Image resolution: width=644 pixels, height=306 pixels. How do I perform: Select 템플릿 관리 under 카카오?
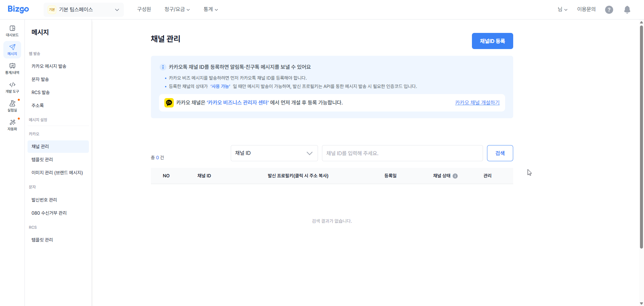point(42,159)
